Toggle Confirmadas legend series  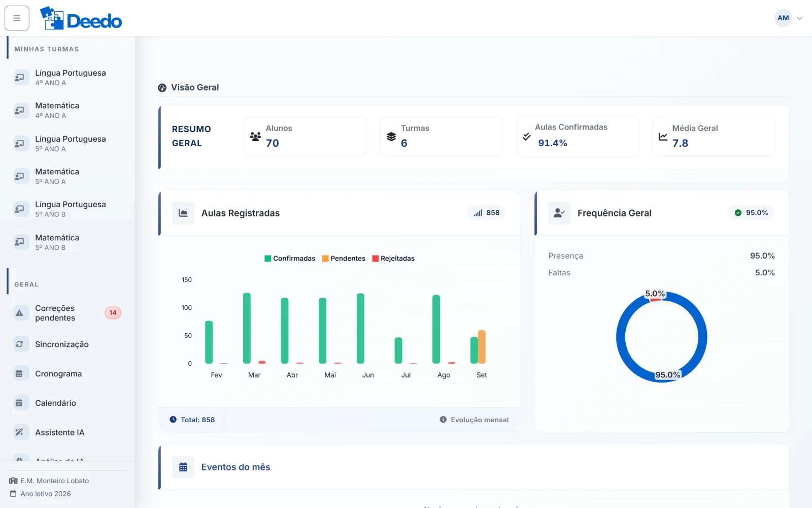click(290, 259)
